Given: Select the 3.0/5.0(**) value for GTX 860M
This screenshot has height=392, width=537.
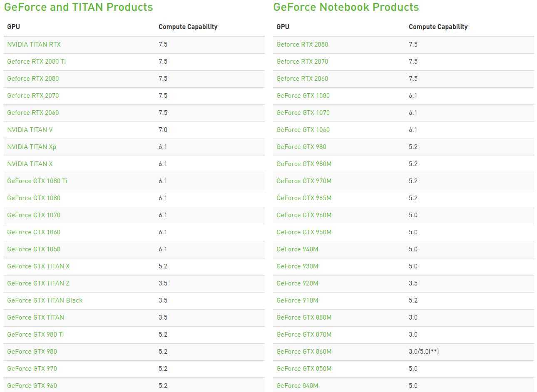Looking at the screenshot, I should tap(424, 352).
